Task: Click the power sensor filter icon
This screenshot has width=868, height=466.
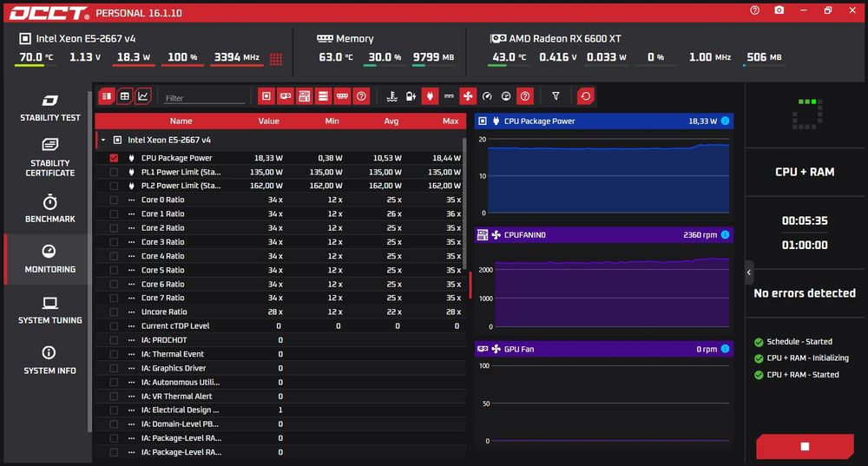Action: click(x=431, y=96)
